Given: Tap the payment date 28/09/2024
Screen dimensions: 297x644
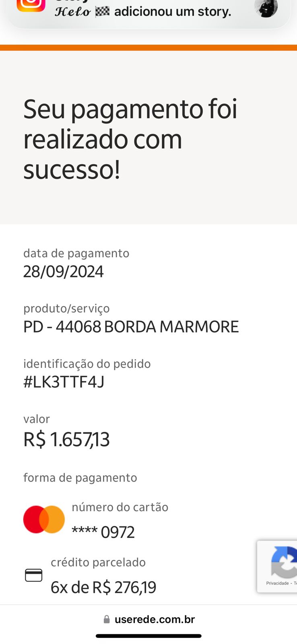Looking at the screenshot, I should (64, 272).
